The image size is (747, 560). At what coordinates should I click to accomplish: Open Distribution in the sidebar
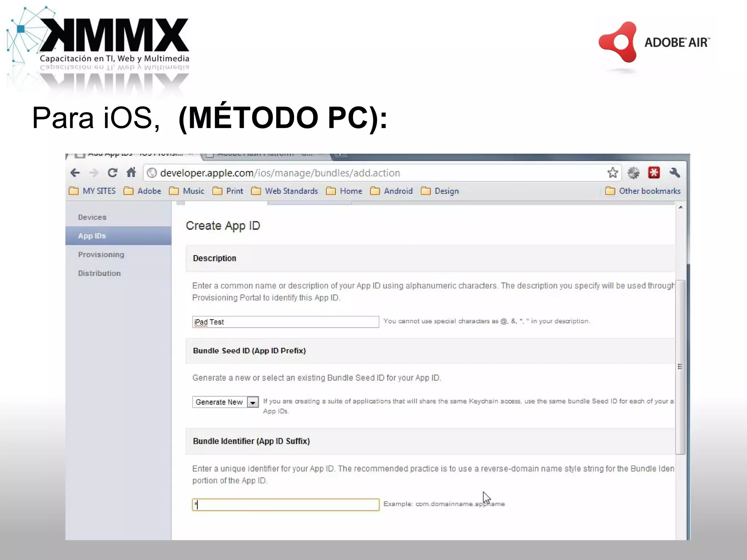point(118,273)
